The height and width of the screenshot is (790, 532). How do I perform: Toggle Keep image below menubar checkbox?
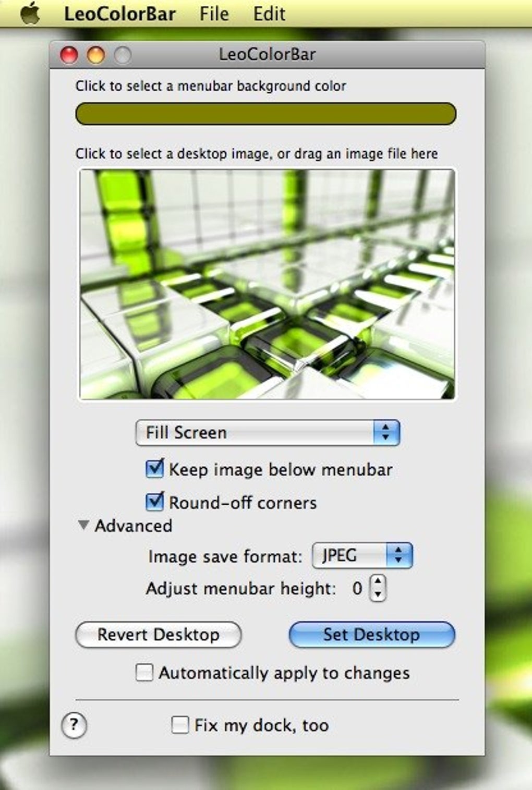point(154,469)
